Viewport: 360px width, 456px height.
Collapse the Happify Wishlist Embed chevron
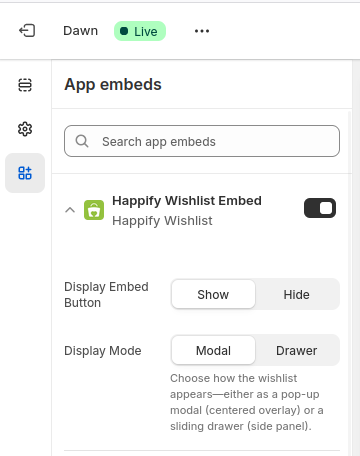pyautogui.click(x=70, y=210)
